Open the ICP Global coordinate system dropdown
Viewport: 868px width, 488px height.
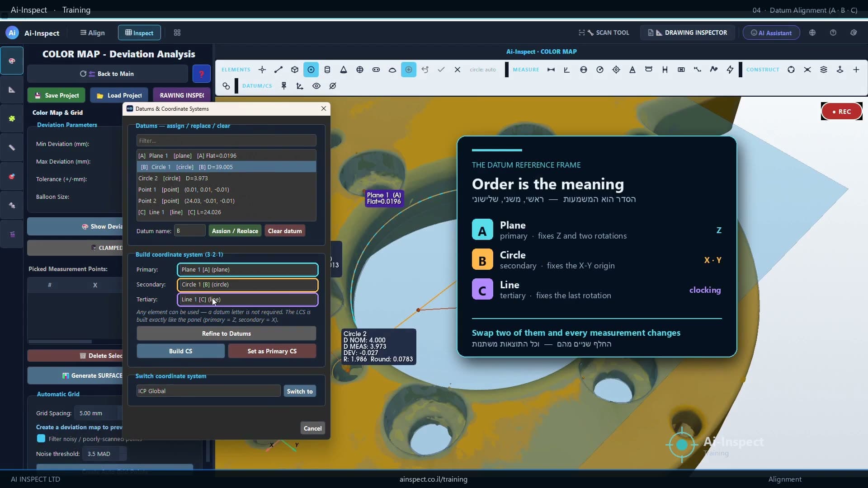pyautogui.click(x=208, y=391)
